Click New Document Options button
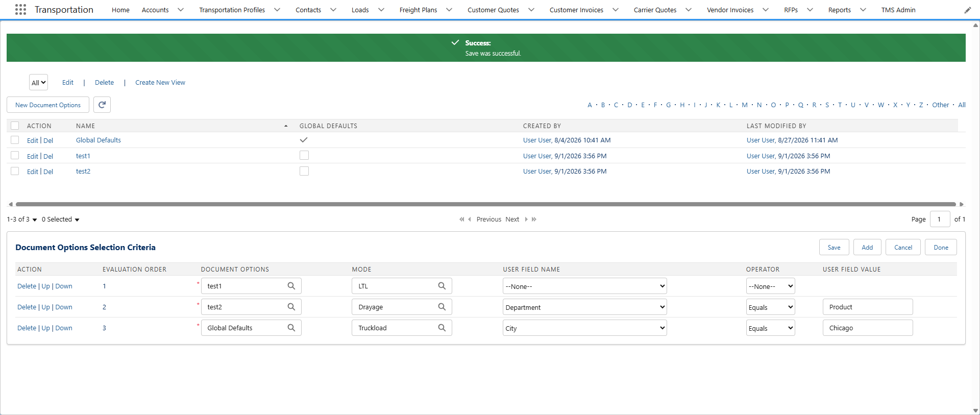 click(48, 105)
